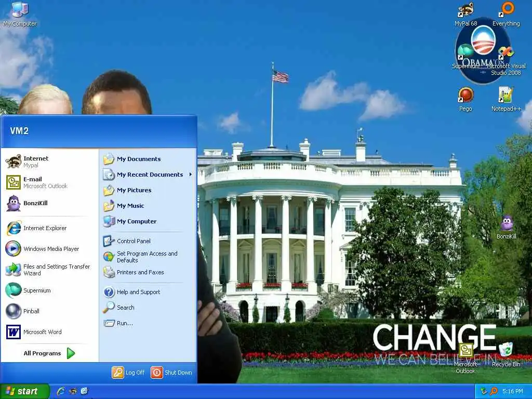
Task: Open Control Panel
Action: coord(148,241)
